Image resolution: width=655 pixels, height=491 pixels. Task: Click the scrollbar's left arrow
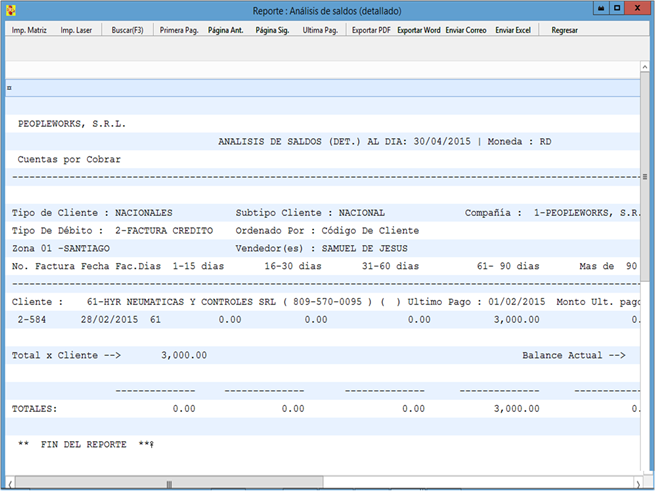pyautogui.click(x=10, y=484)
